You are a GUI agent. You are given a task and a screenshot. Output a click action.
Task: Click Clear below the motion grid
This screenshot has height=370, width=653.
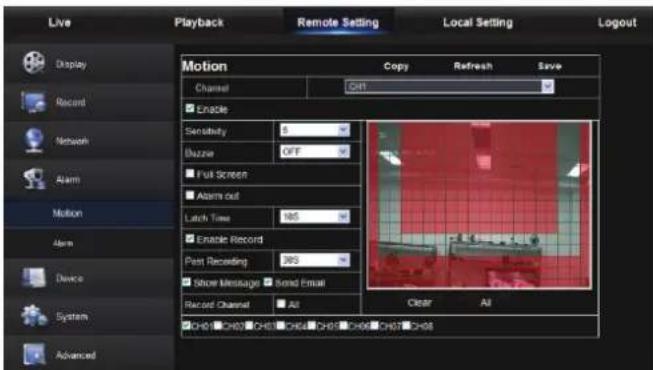pyautogui.click(x=419, y=303)
